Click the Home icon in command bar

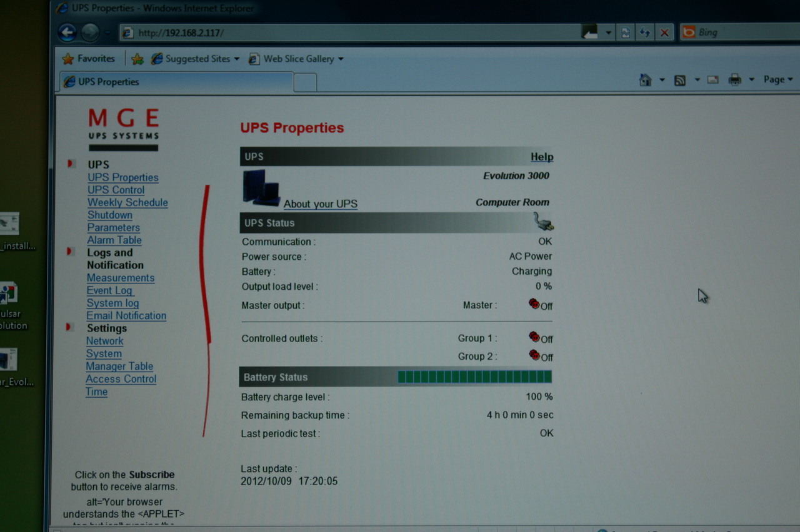[646, 80]
